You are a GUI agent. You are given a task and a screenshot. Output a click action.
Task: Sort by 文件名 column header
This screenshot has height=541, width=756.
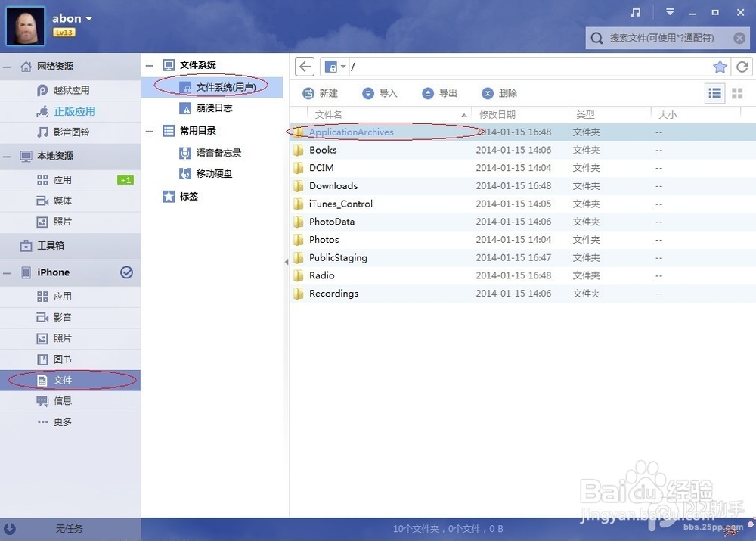(389, 115)
